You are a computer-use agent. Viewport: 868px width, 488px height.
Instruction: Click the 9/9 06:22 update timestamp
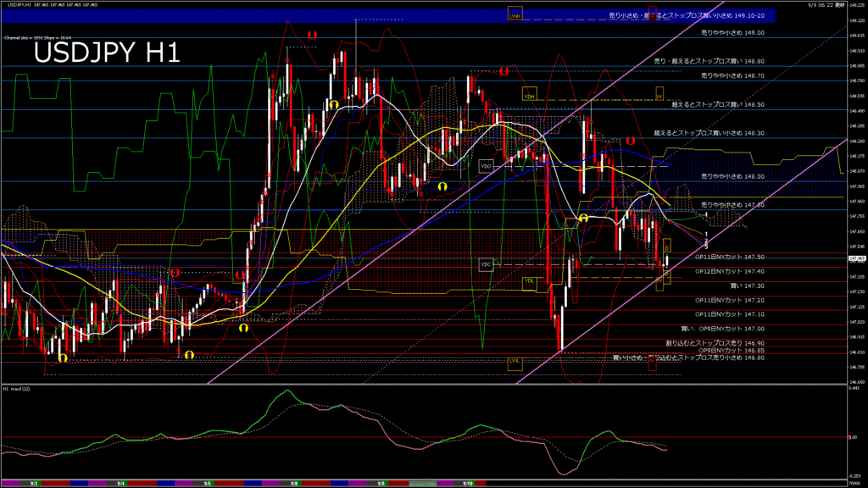tap(826, 4)
